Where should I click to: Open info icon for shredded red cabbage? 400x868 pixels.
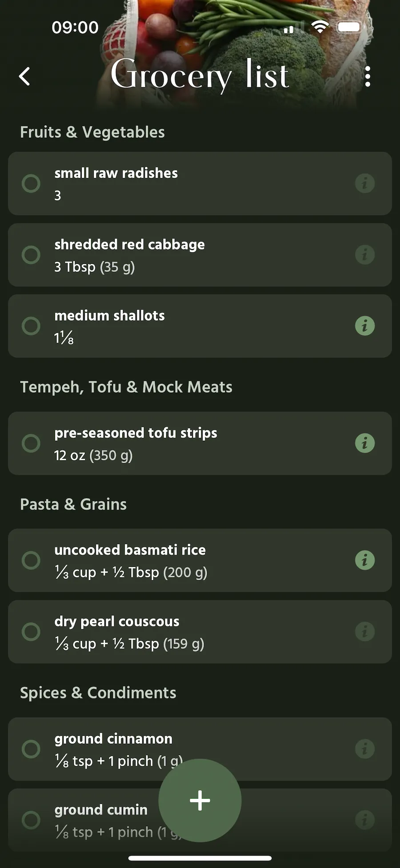[365, 255]
